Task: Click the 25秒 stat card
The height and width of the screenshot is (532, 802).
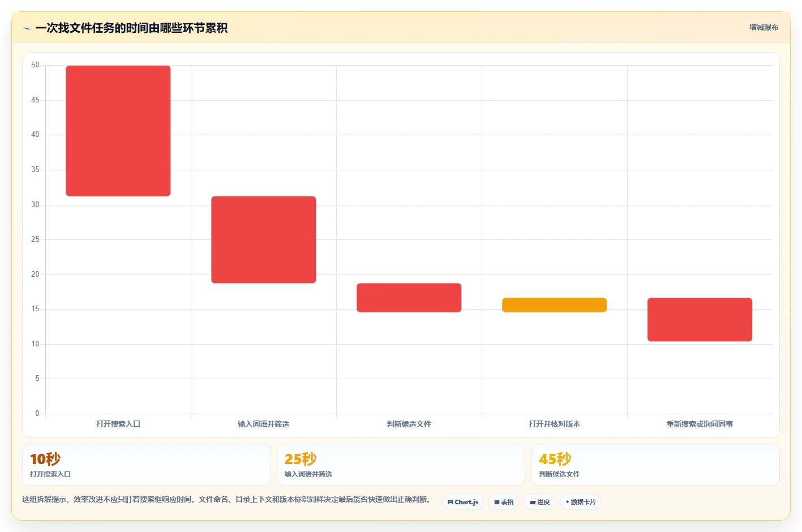Action: 401,465
